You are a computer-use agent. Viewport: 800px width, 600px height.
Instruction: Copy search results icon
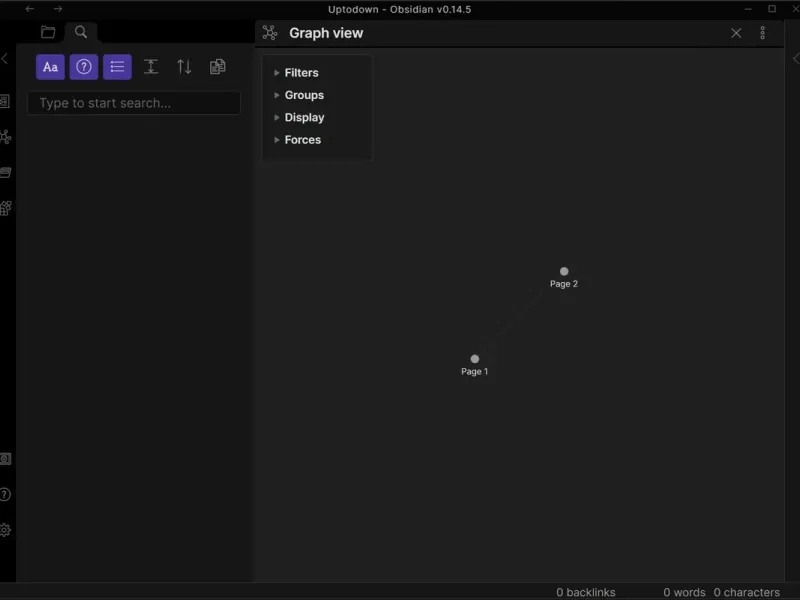(218, 67)
